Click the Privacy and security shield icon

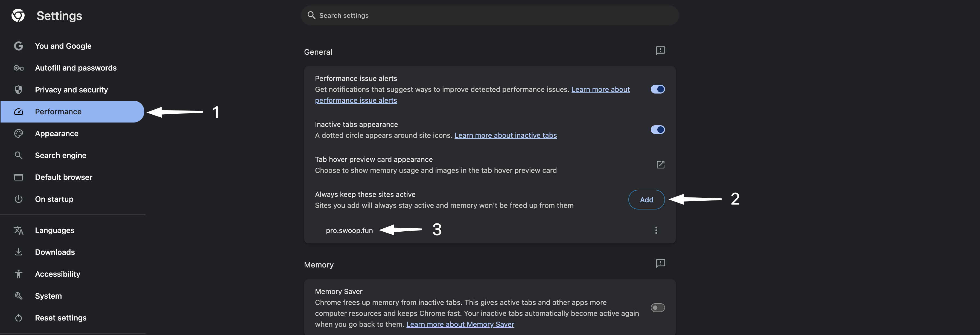[x=18, y=90]
